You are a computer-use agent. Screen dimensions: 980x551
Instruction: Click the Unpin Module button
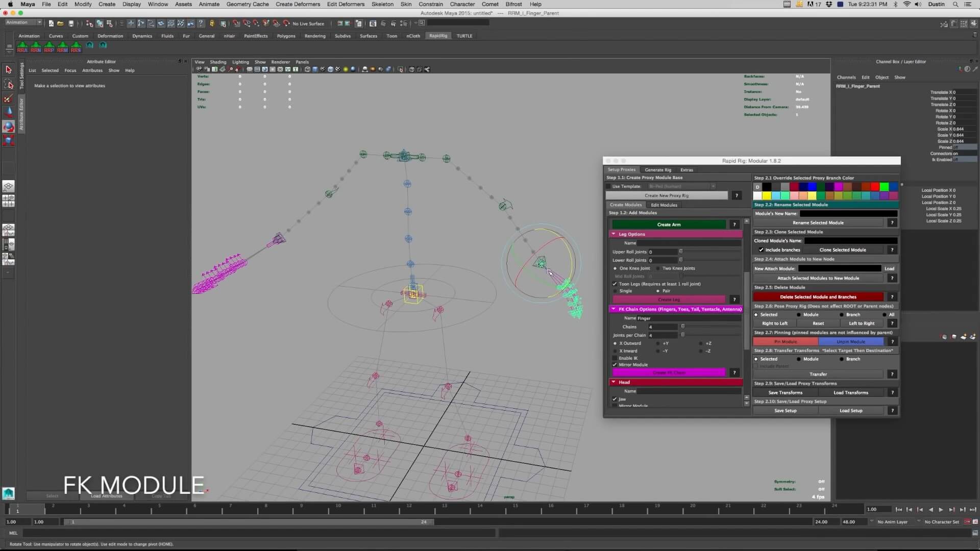(x=851, y=342)
